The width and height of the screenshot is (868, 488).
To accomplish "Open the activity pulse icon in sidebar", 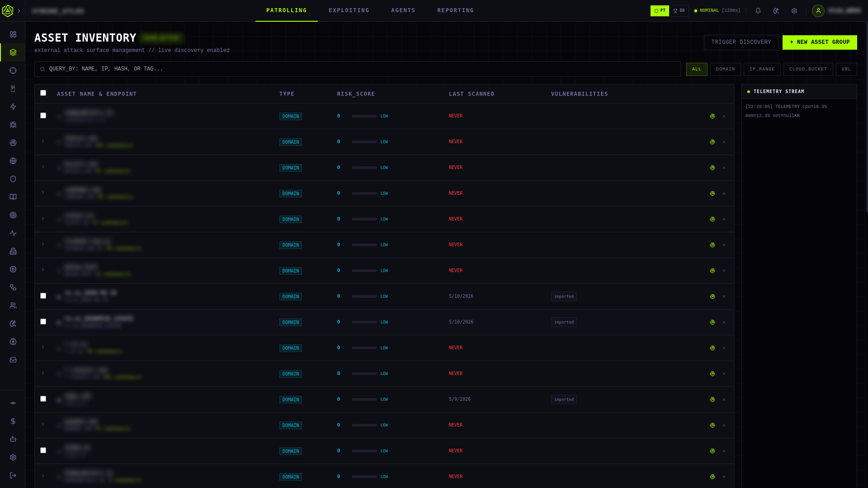I will tap(13, 233).
